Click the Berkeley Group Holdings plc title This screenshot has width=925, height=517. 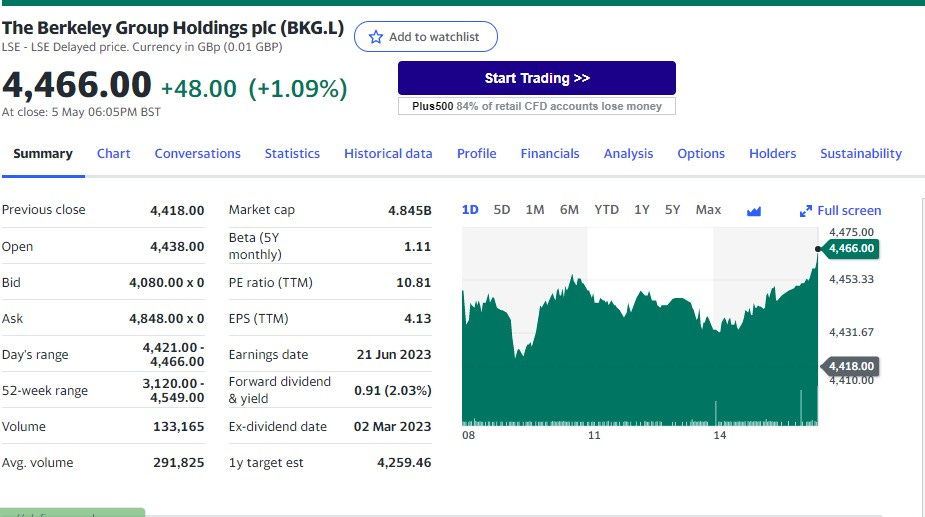pyautogui.click(x=173, y=28)
